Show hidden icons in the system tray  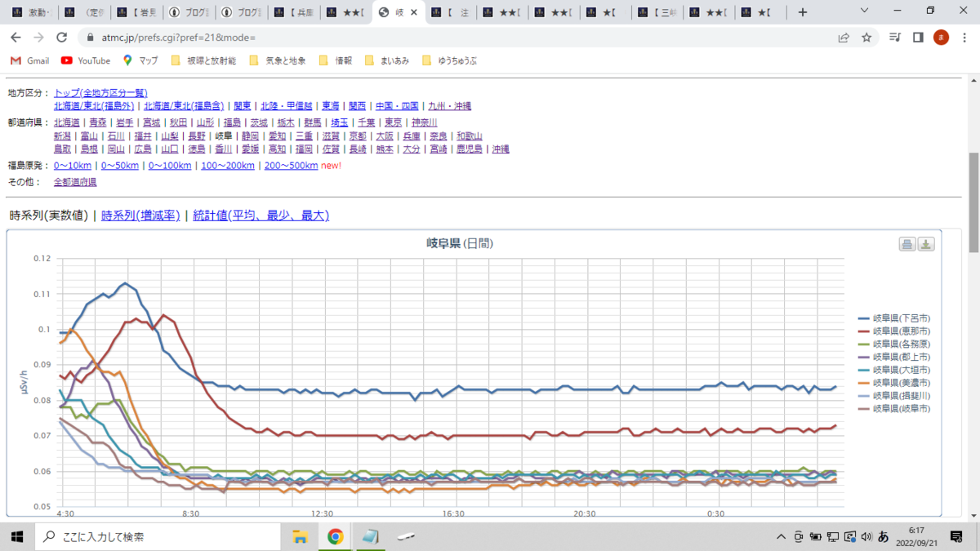[782, 536]
